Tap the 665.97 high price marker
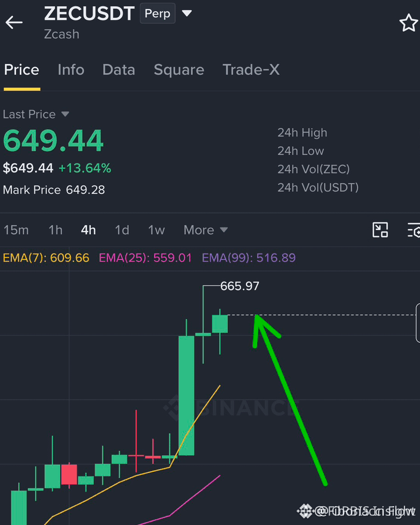This screenshot has height=525, width=420. [x=240, y=286]
